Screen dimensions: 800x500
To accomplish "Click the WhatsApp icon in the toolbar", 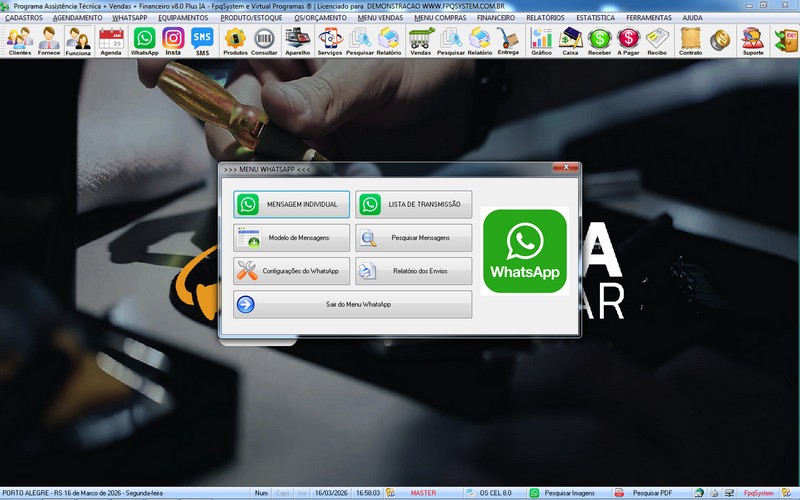I will 144,41.
